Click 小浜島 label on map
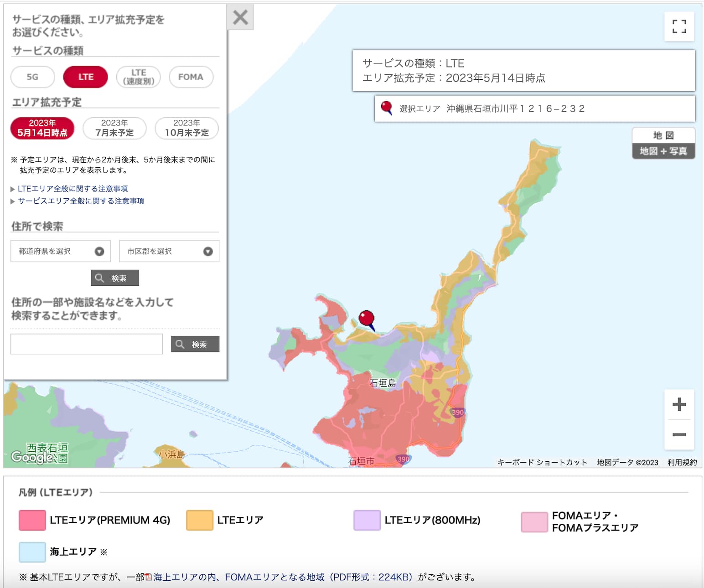704x588 pixels. (172, 454)
